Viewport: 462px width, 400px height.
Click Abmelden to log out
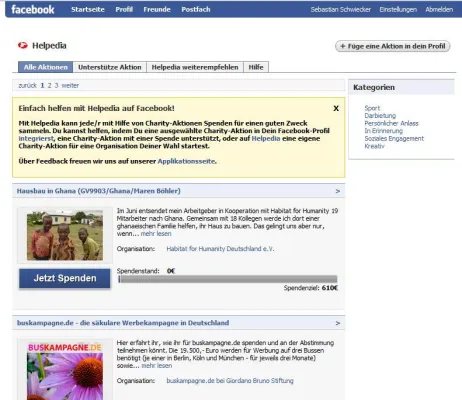(x=439, y=9)
